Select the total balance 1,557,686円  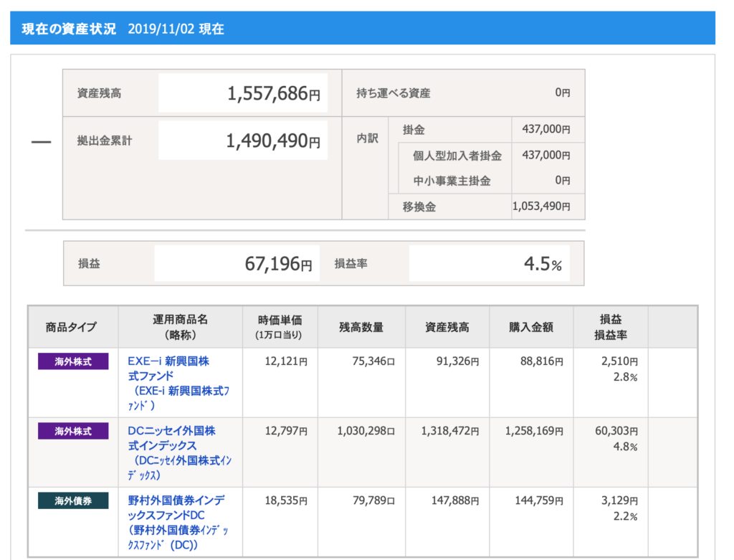tap(274, 94)
